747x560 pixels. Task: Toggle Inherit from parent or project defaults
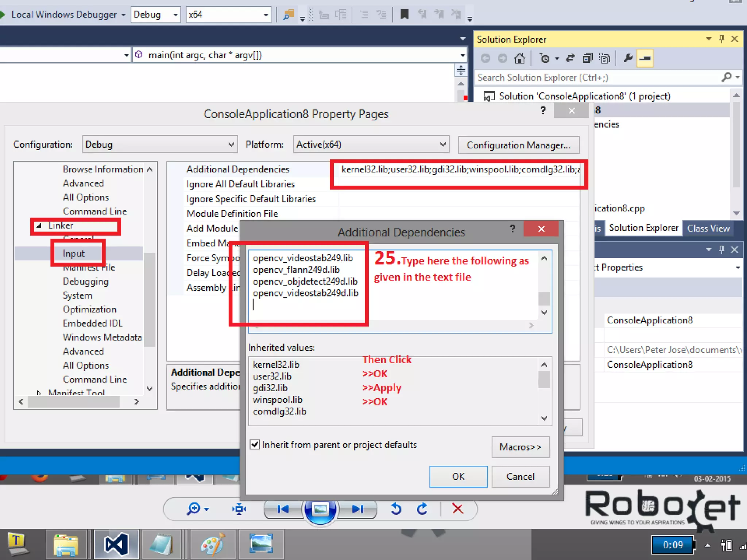tap(255, 444)
